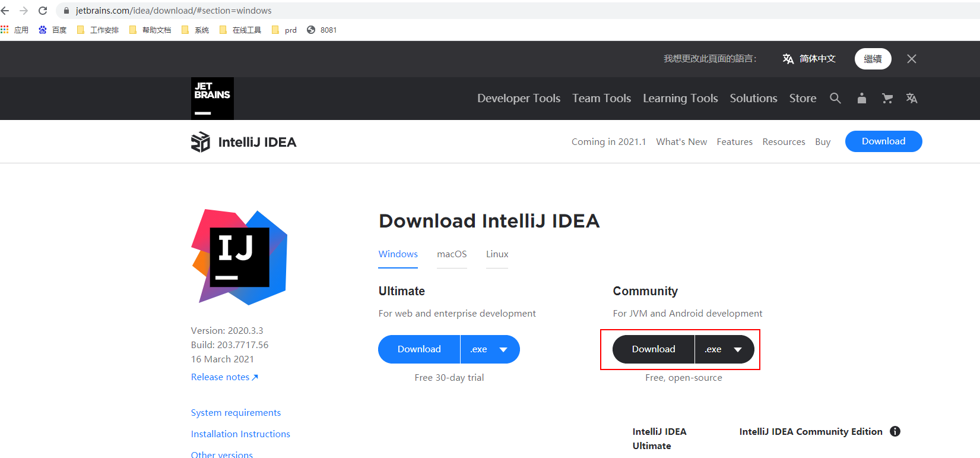Click the Build: 203.7717.56 text
The width and height of the screenshot is (980, 458).
(230, 345)
